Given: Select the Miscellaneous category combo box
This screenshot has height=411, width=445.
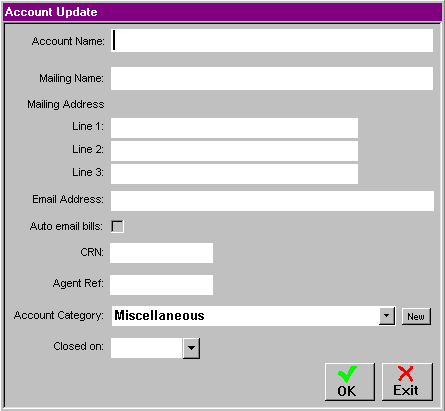Looking at the screenshot, I should coord(253,316).
